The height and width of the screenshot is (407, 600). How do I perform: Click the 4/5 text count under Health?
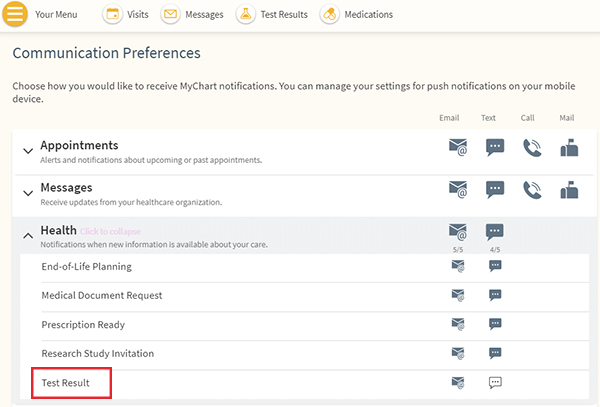click(x=495, y=250)
